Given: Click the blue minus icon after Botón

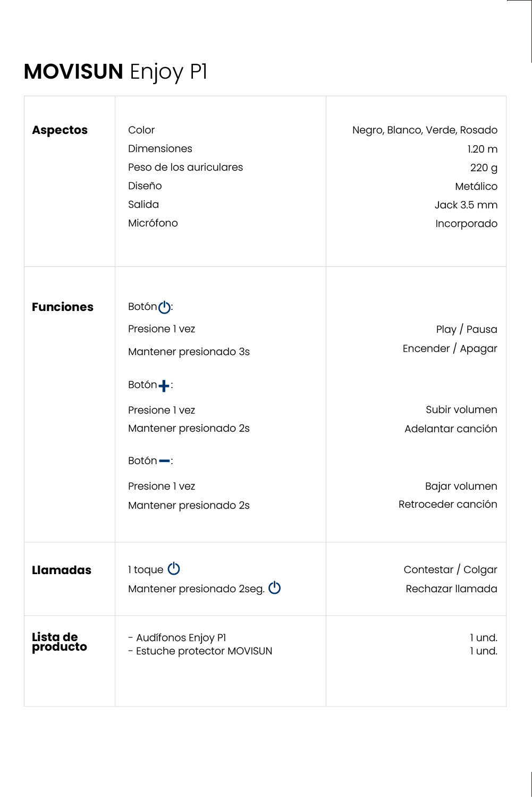Looking at the screenshot, I should [x=164, y=461].
